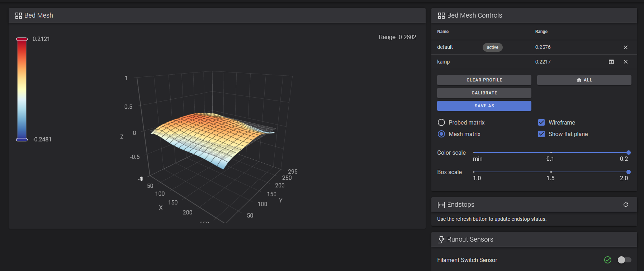Click the Bed Mesh Controls grid icon
The image size is (644, 271).
pyautogui.click(x=441, y=16)
